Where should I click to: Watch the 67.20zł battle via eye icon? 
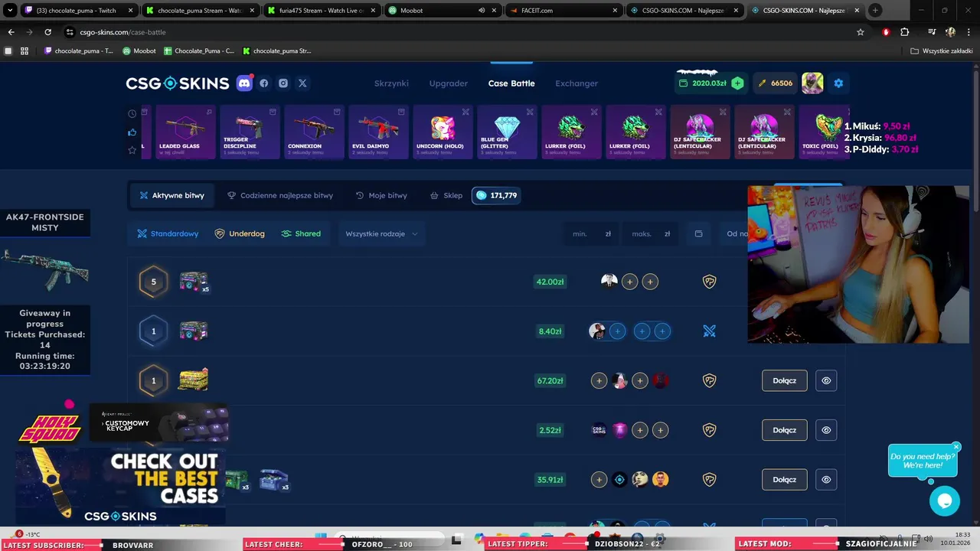[x=826, y=380]
